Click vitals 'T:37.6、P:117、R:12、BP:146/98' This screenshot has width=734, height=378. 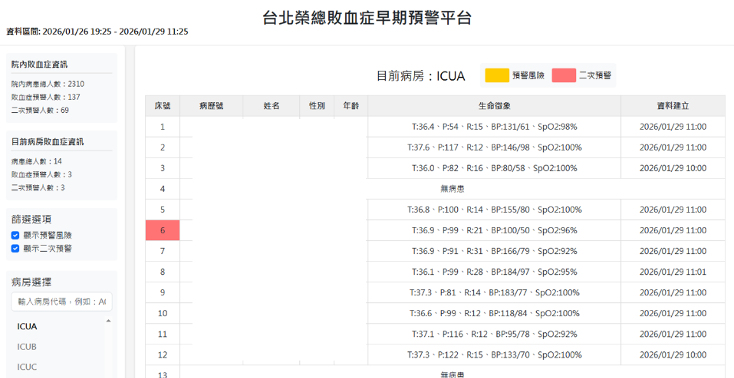click(494, 148)
